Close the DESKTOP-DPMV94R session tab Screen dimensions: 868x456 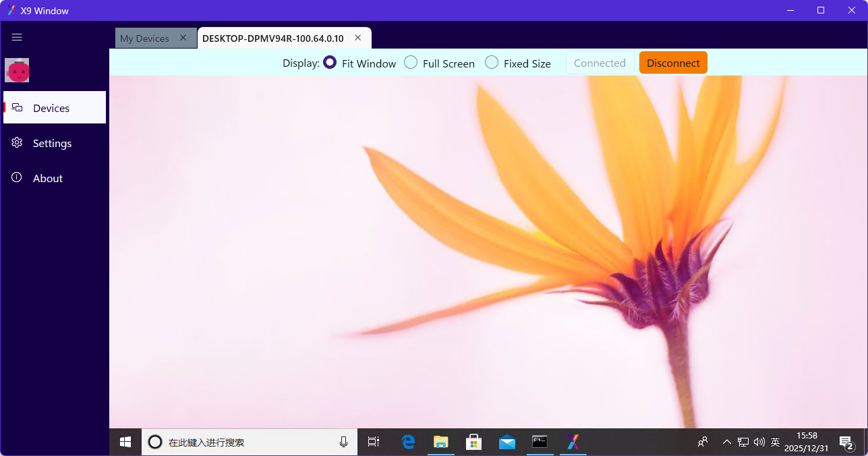click(x=358, y=38)
